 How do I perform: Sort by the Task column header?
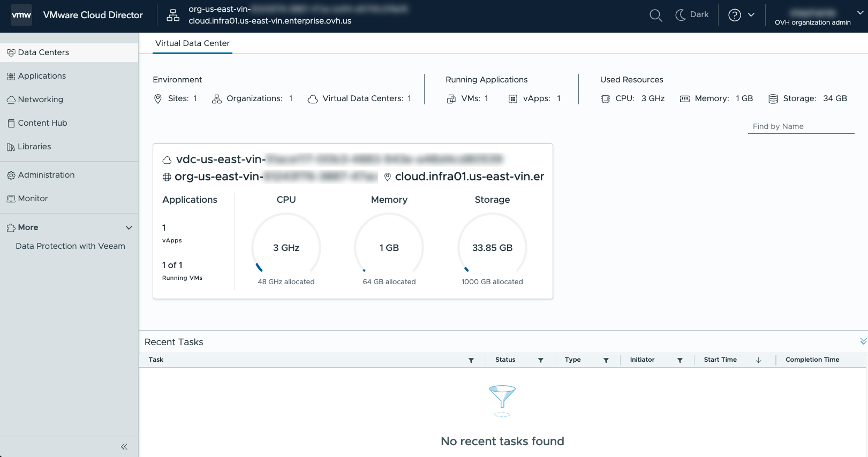pos(156,360)
